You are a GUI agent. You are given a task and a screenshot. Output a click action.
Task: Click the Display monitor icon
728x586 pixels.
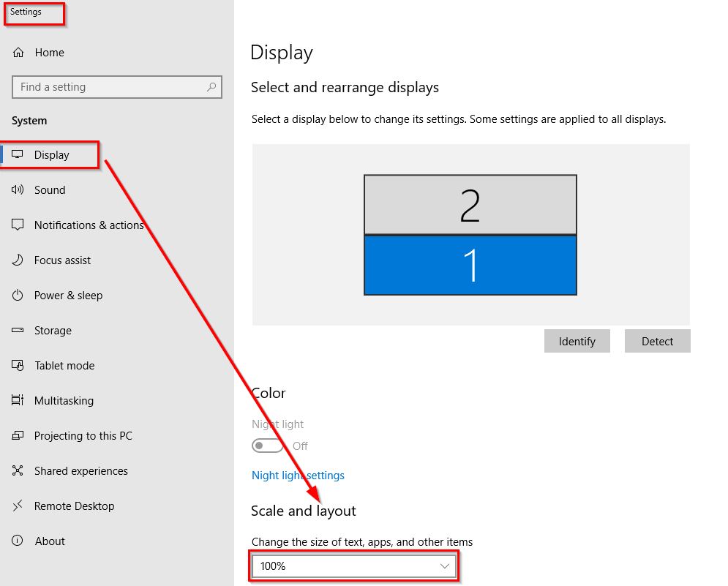[17, 154]
